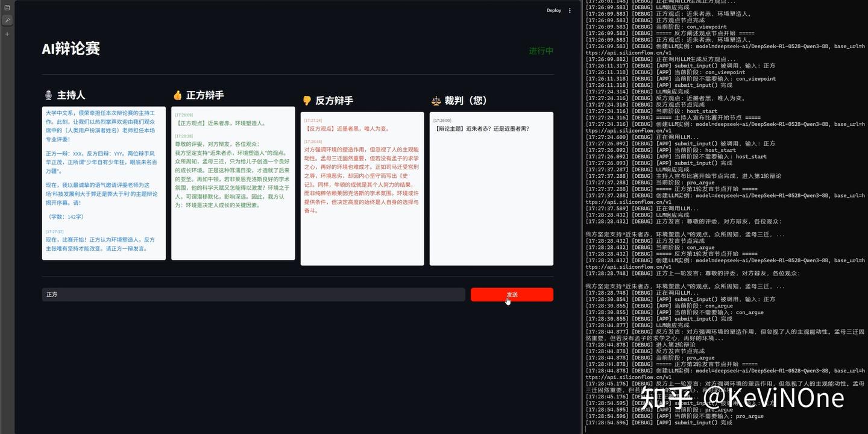Screen dimensions: 868x434
Task: Open the app options kebab menu
Action: point(569,10)
